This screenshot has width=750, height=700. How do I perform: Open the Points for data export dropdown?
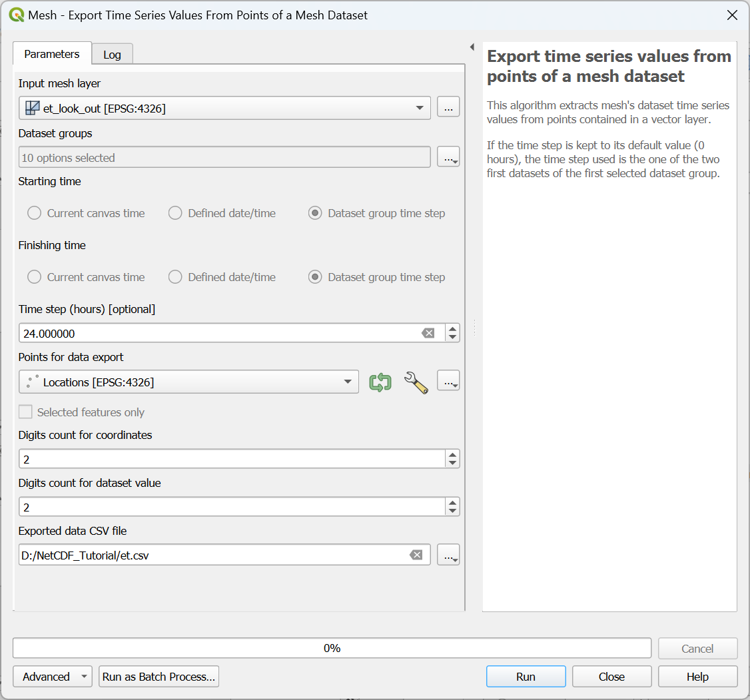347,382
